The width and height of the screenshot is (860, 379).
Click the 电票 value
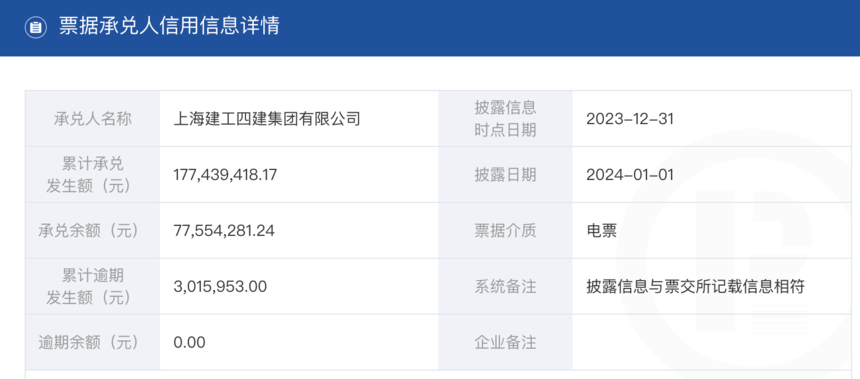(602, 231)
